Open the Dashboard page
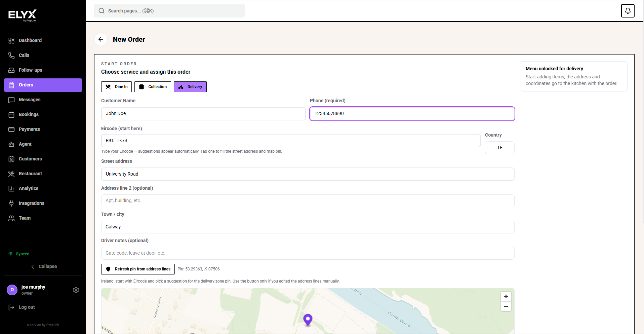This screenshot has height=334, width=644. 43,40
